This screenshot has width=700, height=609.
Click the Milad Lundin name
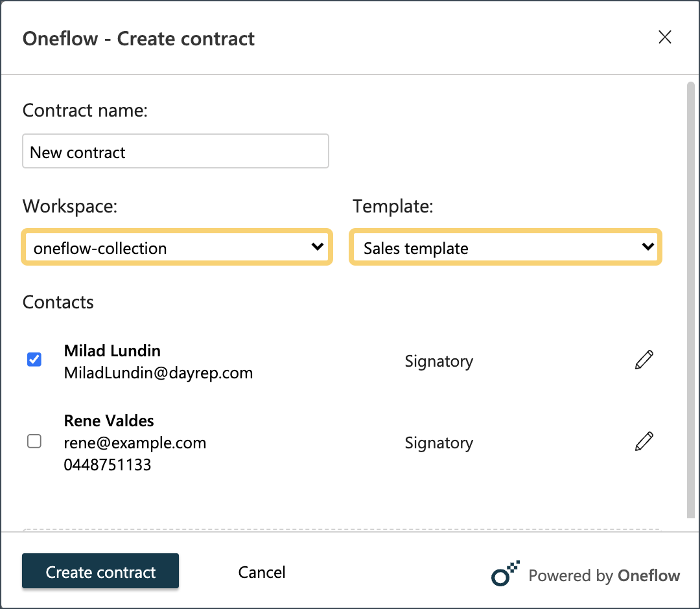tap(112, 350)
